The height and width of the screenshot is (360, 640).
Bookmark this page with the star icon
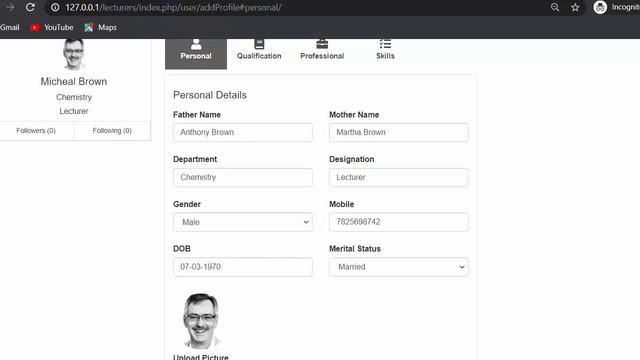coord(575,7)
